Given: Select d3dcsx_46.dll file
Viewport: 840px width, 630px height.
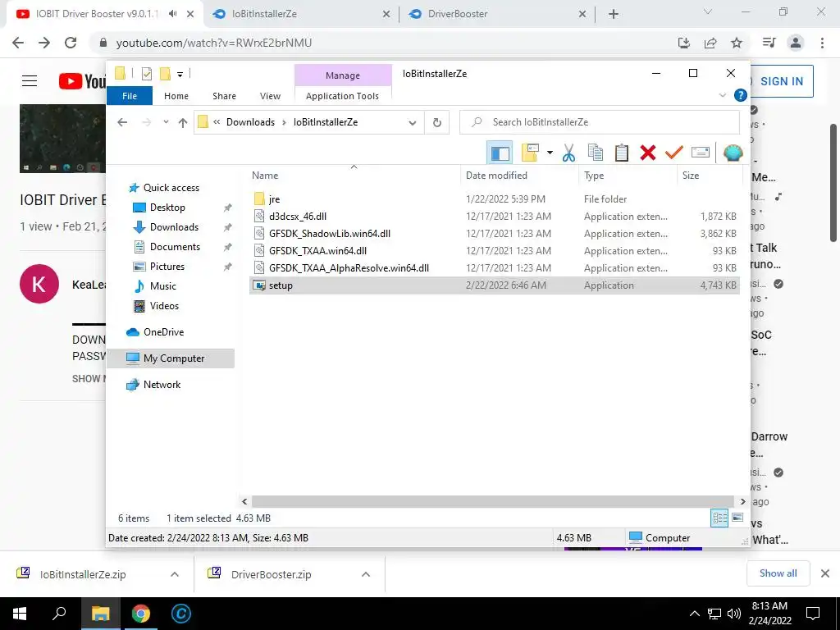Looking at the screenshot, I should (495, 217).
